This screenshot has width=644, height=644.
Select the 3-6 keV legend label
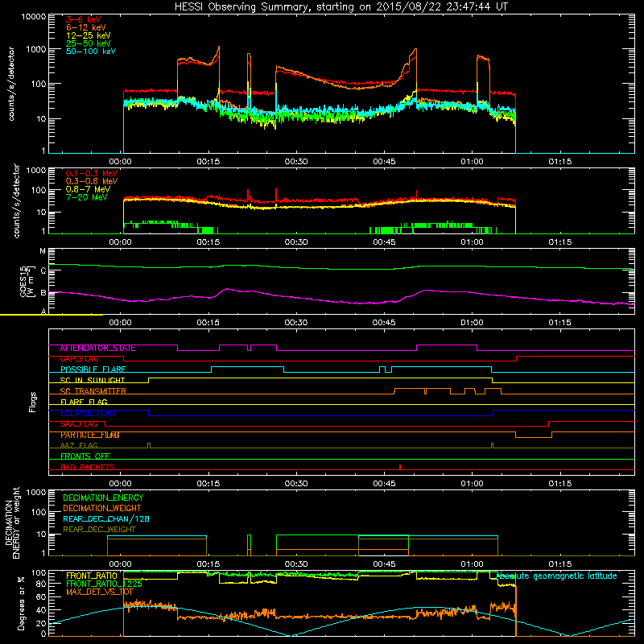pyautogui.click(x=83, y=19)
